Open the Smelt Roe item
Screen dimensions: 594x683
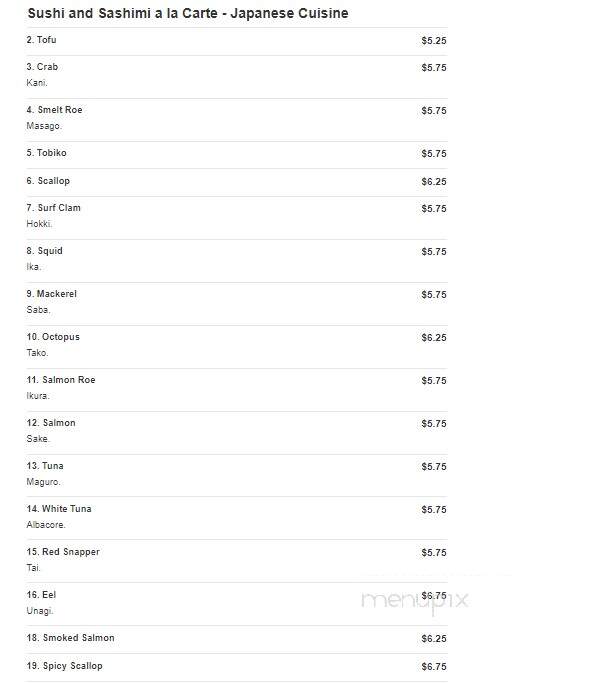[x=237, y=120]
